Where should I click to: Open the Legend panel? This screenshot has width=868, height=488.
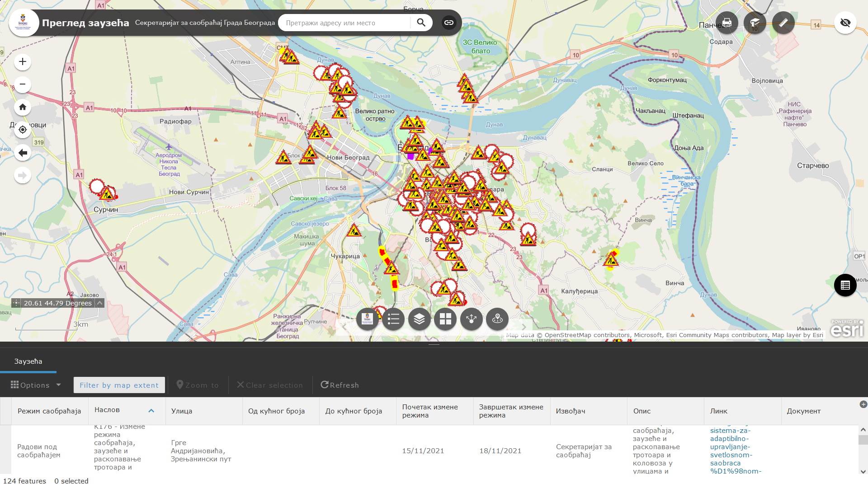(393, 319)
